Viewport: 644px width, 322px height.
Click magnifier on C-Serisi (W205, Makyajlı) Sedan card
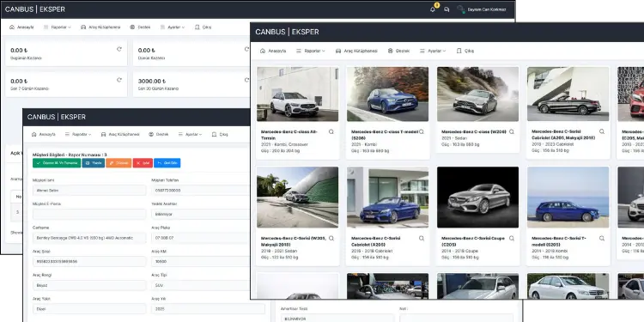[331, 238]
